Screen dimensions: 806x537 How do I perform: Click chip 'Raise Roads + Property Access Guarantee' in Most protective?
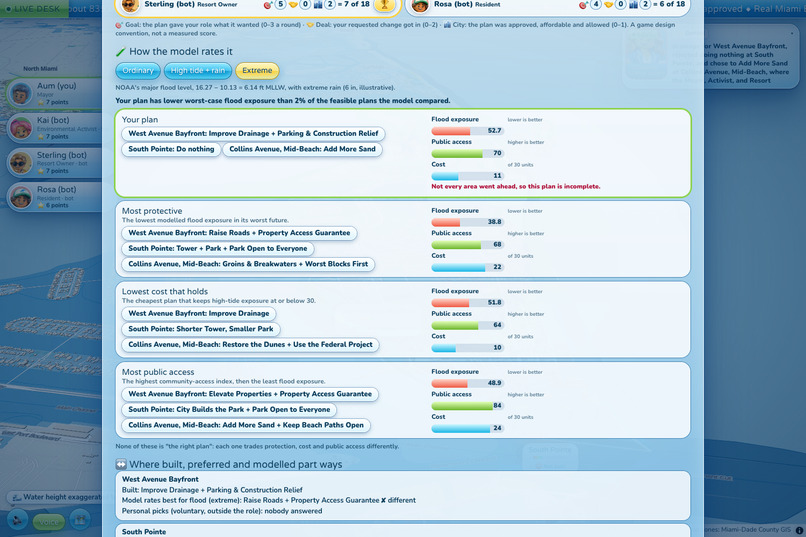click(x=239, y=233)
